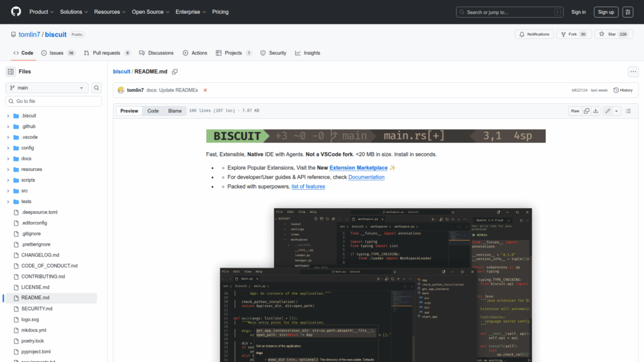644x362 pixels.
Task: Download the raw README file
Action: click(x=596, y=111)
